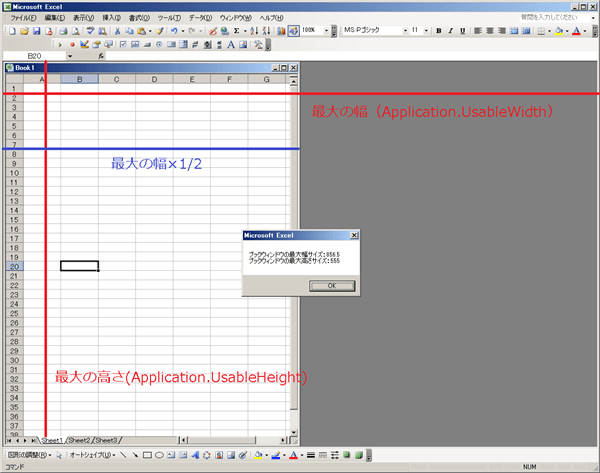Draw an oval shape
Viewport: 600px width, 473px height.
tap(159, 455)
